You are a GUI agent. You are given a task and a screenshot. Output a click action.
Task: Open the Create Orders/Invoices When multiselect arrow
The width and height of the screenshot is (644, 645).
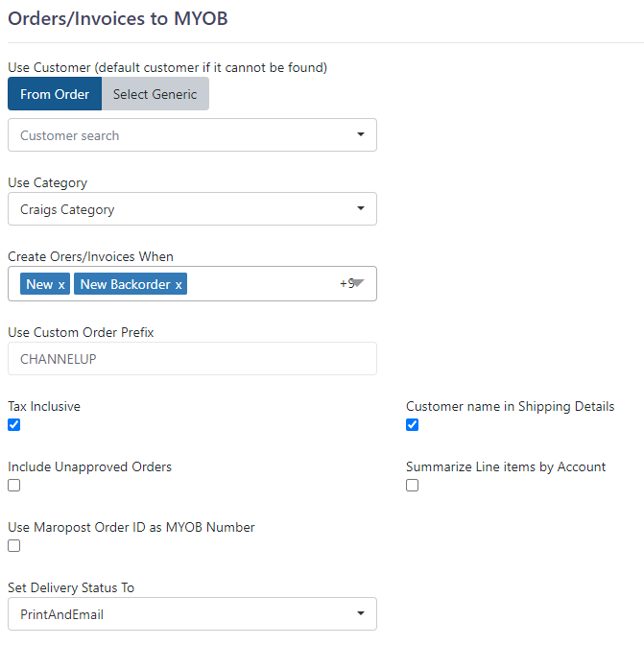[x=359, y=283]
